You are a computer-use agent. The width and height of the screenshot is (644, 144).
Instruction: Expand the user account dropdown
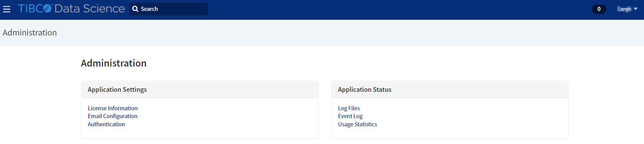click(627, 9)
